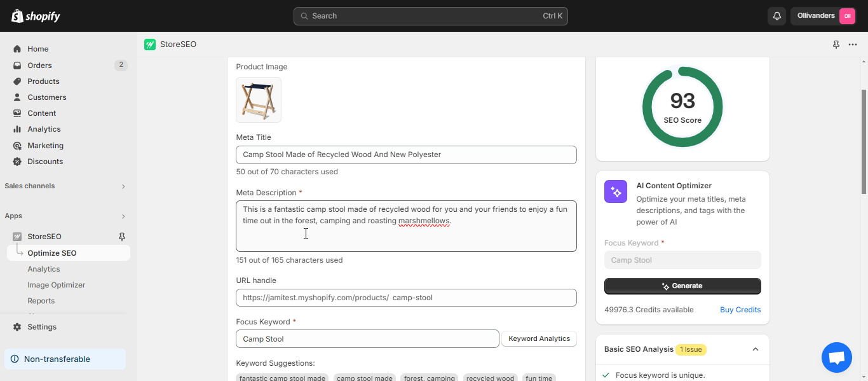Click the page vertical scrollbar

[864, 141]
